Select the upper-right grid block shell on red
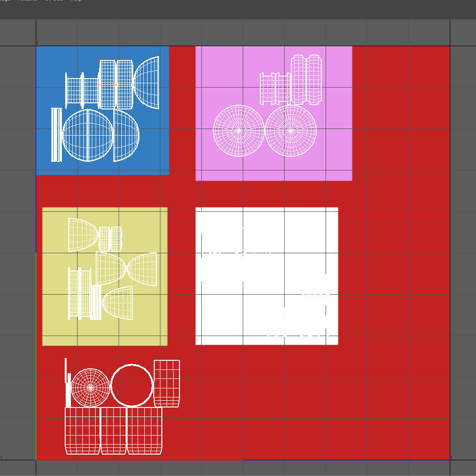The height and width of the screenshot is (476, 476). 167,383
